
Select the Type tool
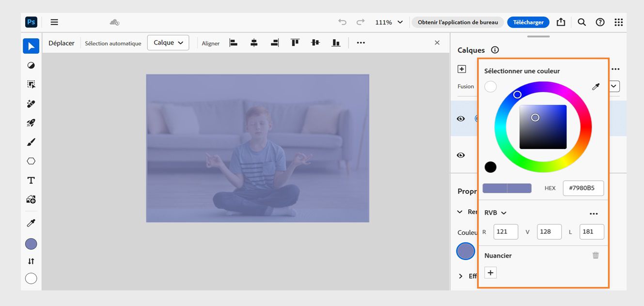(31, 181)
